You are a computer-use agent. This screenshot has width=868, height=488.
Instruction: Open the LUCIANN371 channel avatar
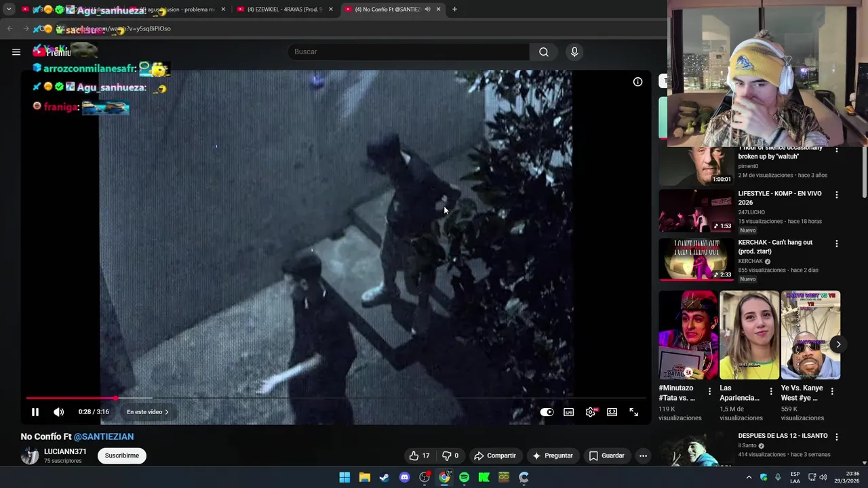[30, 455]
